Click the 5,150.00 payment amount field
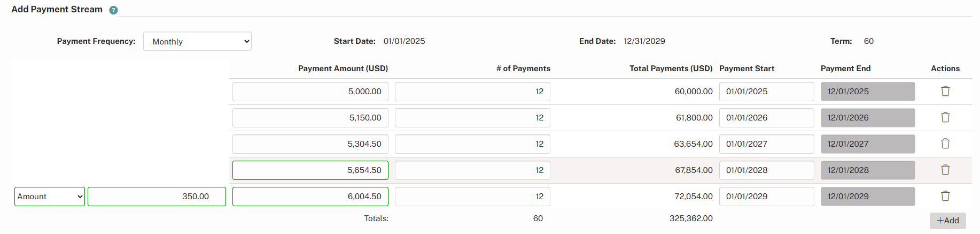This screenshot has height=234, width=980. coord(310,118)
